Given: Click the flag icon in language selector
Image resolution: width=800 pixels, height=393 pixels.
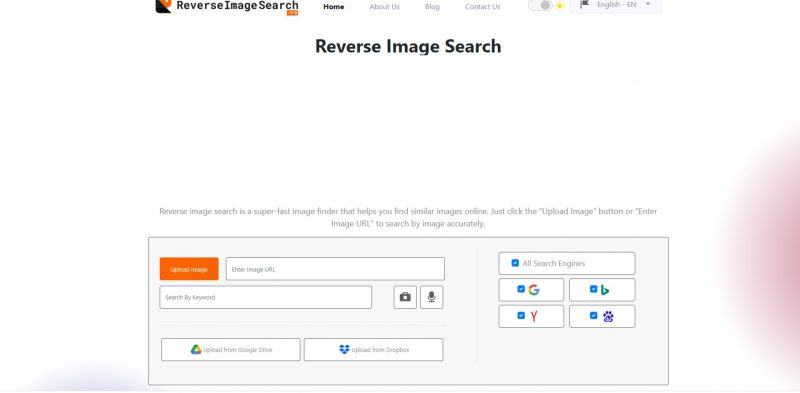Looking at the screenshot, I should pos(584,5).
